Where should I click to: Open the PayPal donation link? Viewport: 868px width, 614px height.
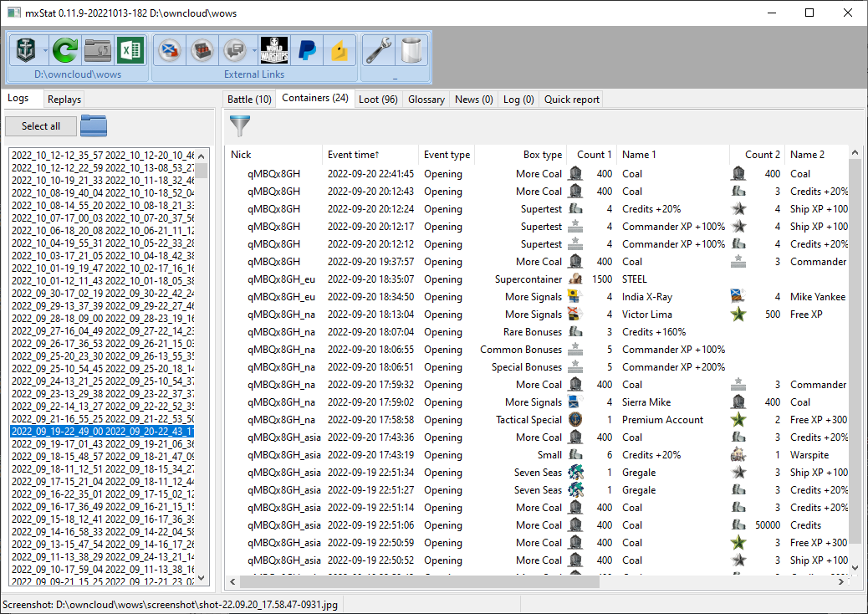pyautogui.click(x=307, y=50)
